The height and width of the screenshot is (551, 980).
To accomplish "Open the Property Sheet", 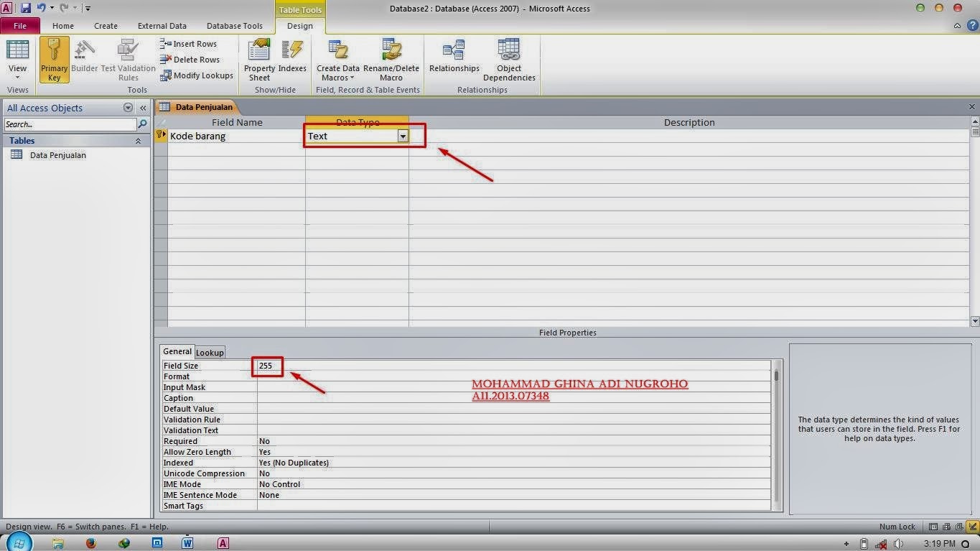I will (x=259, y=60).
